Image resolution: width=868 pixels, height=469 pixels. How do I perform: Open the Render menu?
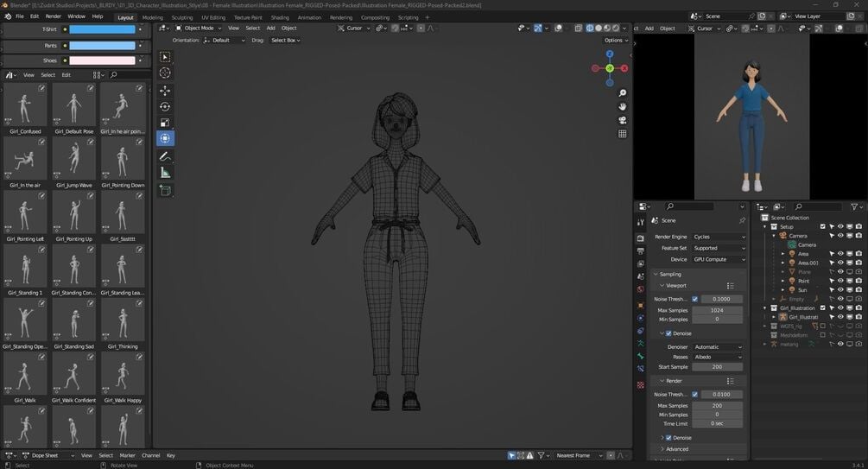coord(54,16)
